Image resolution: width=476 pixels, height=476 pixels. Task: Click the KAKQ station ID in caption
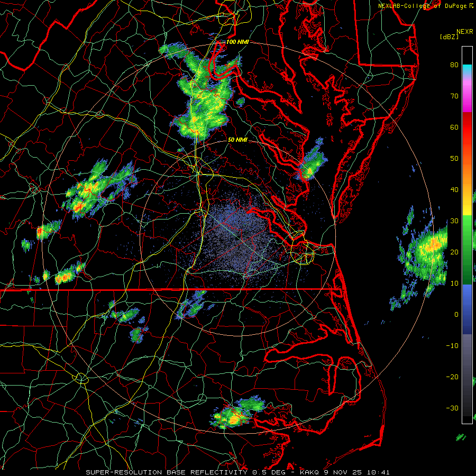[309, 472]
